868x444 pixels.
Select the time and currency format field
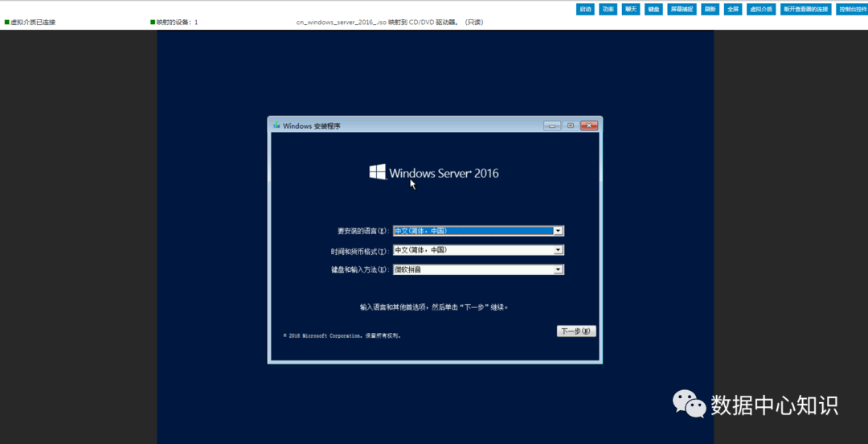[478, 250]
